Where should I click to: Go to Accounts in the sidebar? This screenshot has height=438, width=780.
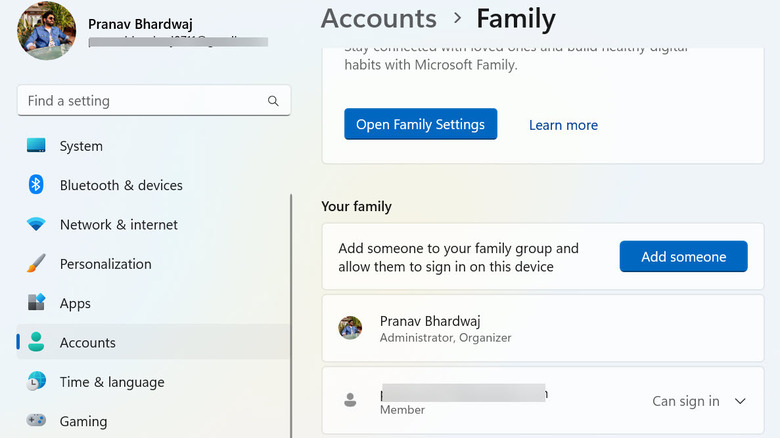pyautogui.click(x=88, y=343)
